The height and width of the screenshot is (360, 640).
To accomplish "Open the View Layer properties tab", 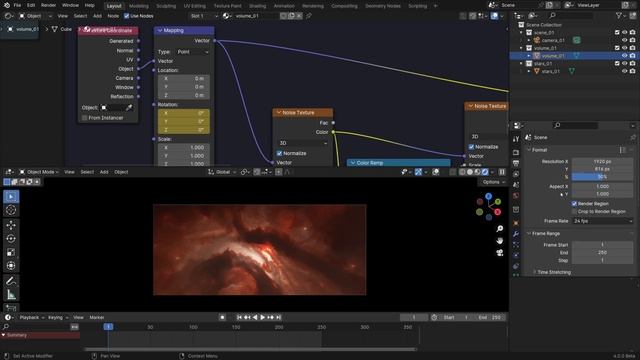I will pos(516,174).
